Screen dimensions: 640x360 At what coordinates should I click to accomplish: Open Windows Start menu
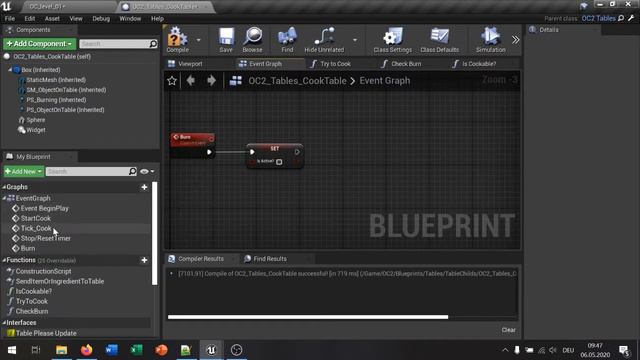coord(12,350)
